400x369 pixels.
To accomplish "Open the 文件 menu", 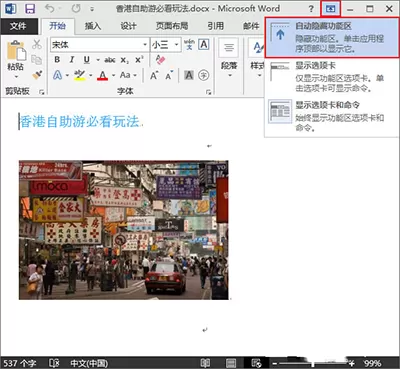I will (18, 26).
